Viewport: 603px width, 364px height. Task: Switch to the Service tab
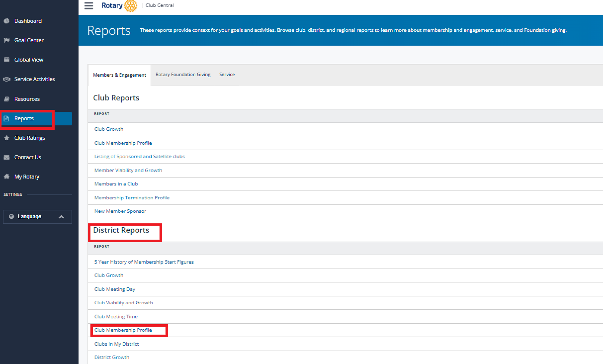[227, 74]
